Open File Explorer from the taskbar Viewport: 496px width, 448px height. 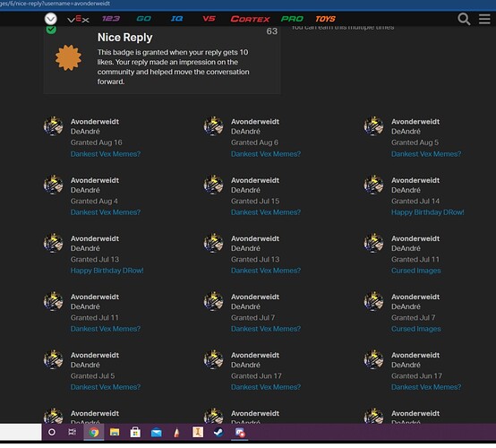coord(115,432)
